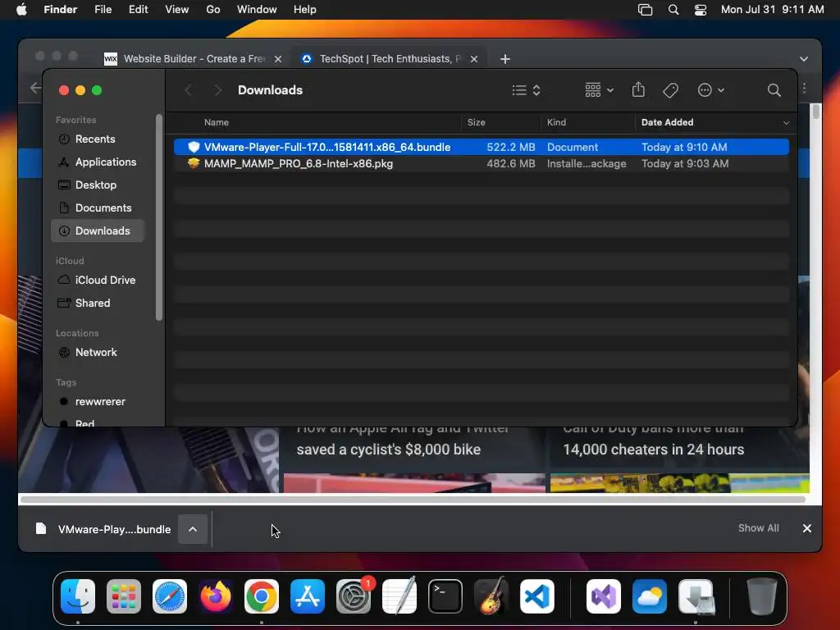Select the VMware-Player bundle file row
Screen dimensions: 840x630
pyautogui.click(x=481, y=147)
